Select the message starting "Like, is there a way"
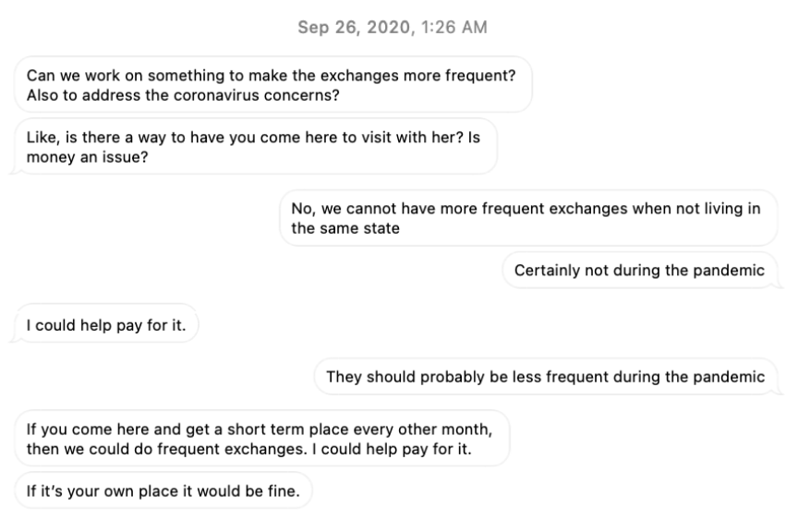 click(255, 146)
